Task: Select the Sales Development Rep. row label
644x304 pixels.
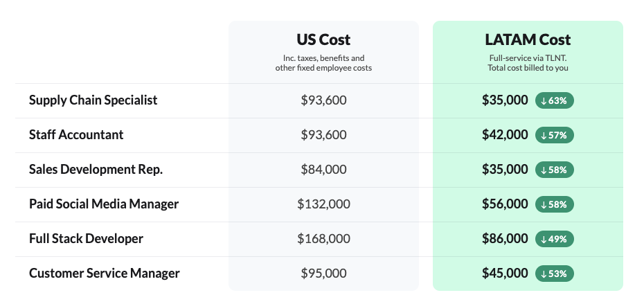Action: pos(96,170)
